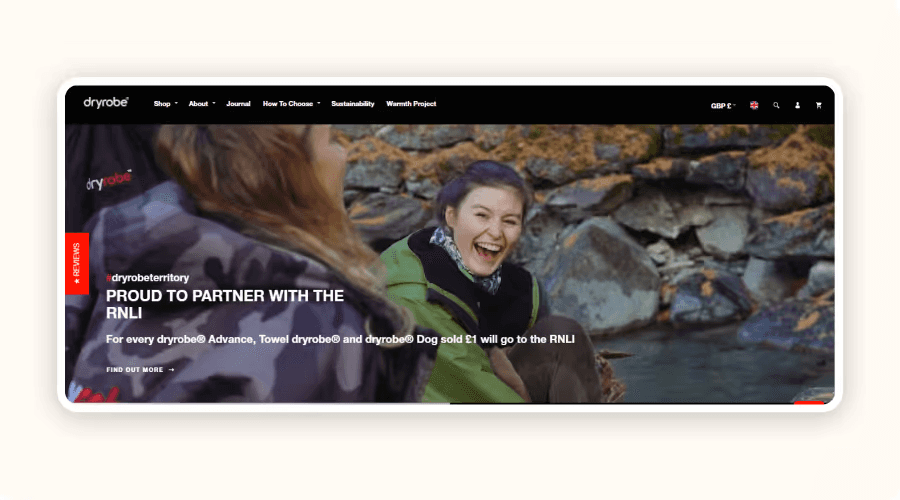Open the search magnifier icon
Screen dimensions: 900x500
point(776,105)
